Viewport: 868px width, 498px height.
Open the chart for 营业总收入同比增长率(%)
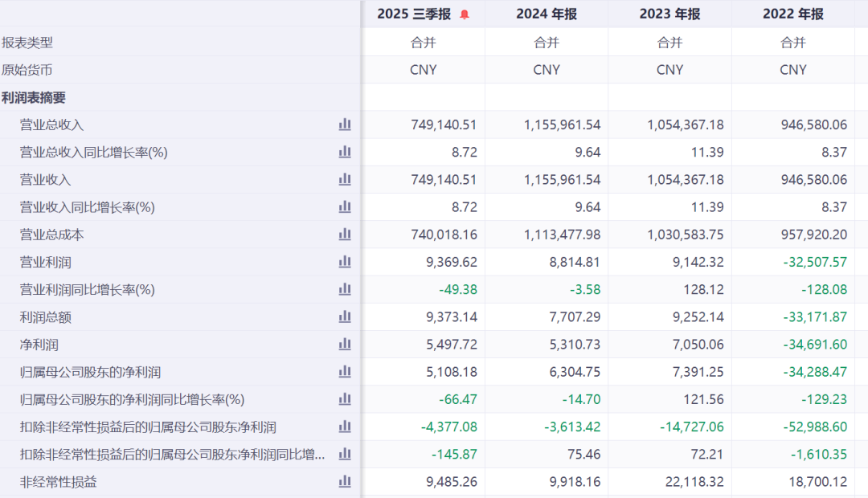345,152
